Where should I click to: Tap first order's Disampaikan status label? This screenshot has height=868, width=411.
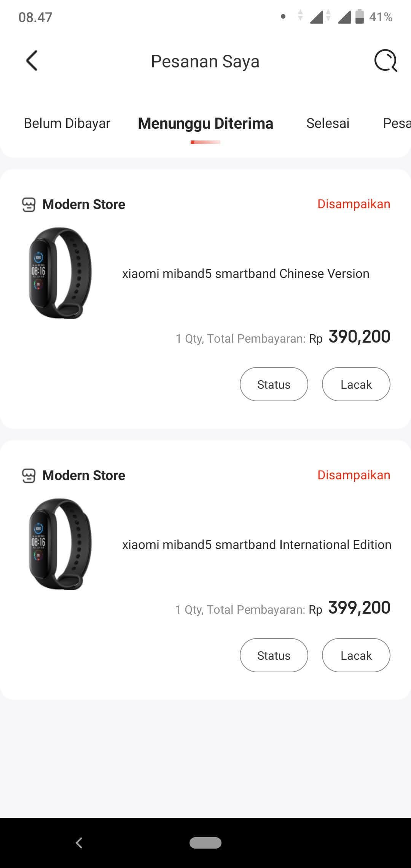(354, 204)
